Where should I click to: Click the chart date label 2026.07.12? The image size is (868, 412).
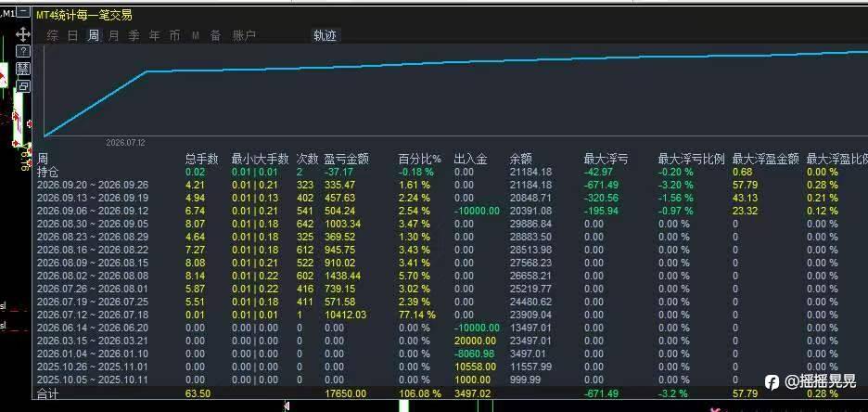click(x=126, y=143)
